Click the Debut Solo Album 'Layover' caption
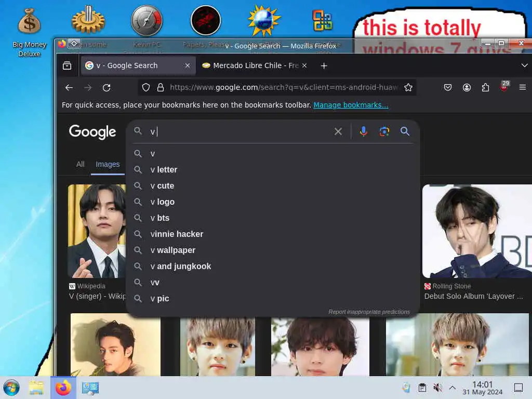The image size is (532, 399). [x=474, y=296]
